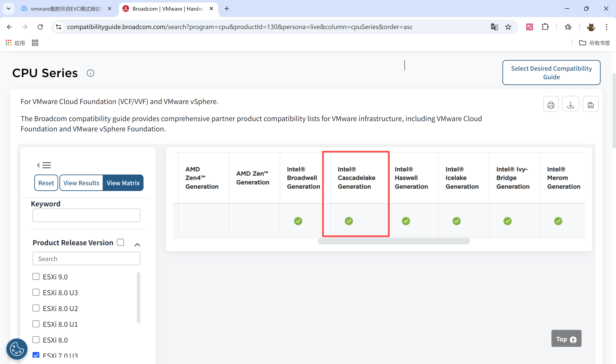Click the Google Translate page icon
616x364 pixels.
coord(494,27)
